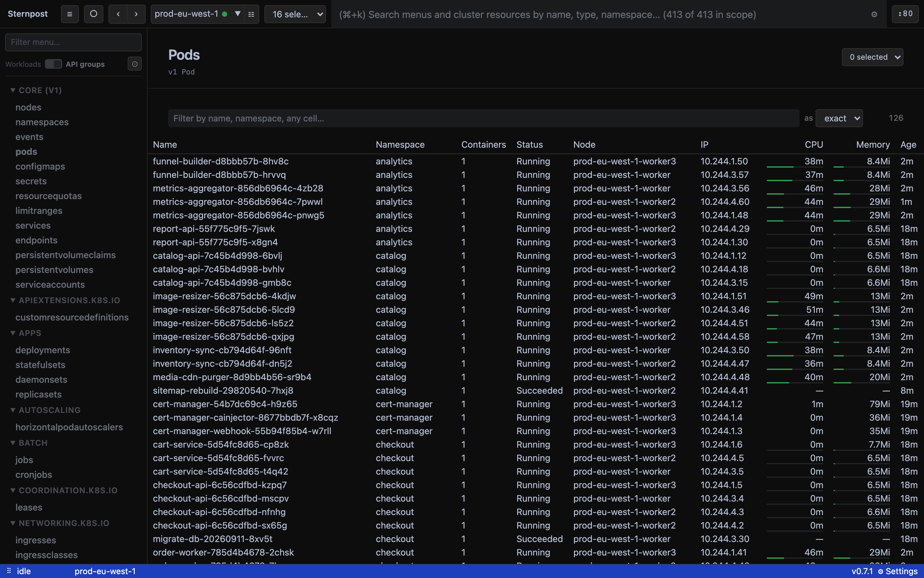The height and width of the screenshot is (578, 924).
Task: Open the 0 selected actions dropdown
Action: (872, 57)
